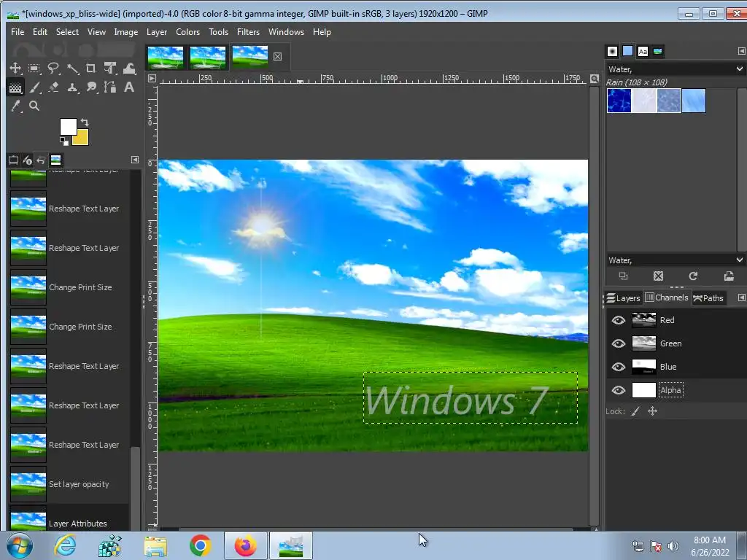Open Firefox from the taskbar
Screen dimensions: 747x560
tap(245, 545)
